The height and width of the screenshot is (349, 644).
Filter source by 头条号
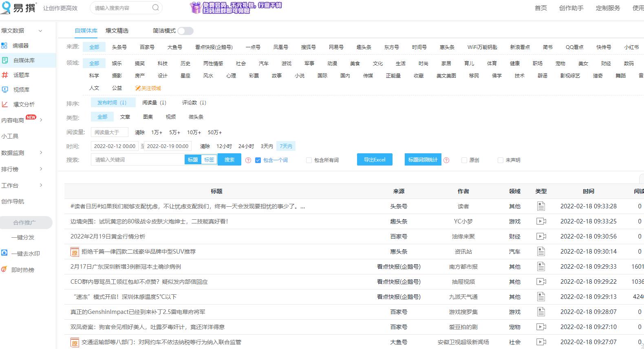coord(119,47)
